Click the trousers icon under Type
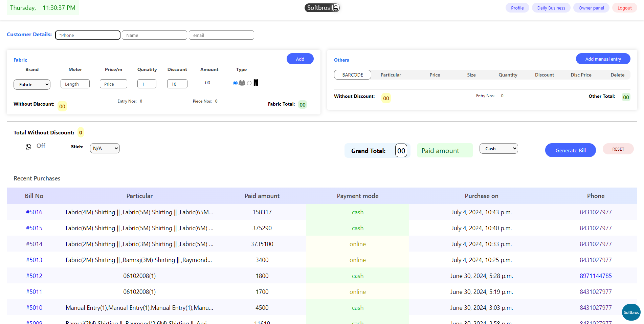The width and height of the screenshot is (644, 324). tap(256, 83)
